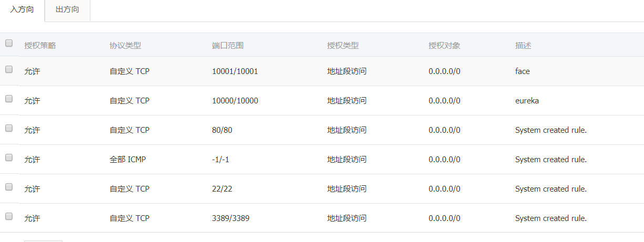
Task: Click 允许 in the face rule row
Action: 32,71
